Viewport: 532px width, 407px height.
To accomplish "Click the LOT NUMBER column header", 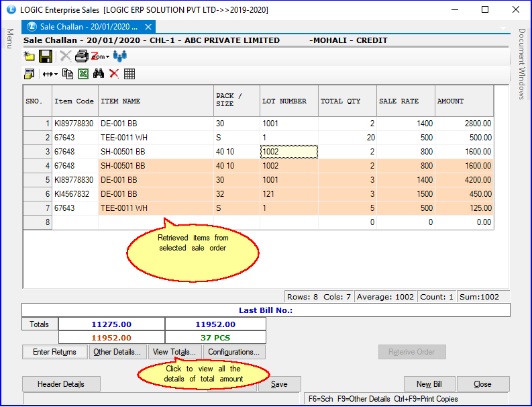I will (289, 101).
